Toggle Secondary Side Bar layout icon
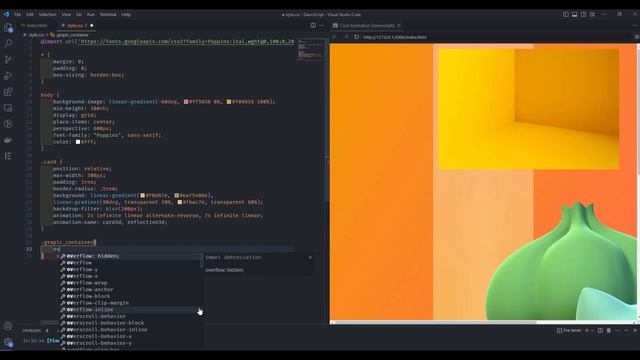Screen dimensions: 640x360 pos(584,14)
